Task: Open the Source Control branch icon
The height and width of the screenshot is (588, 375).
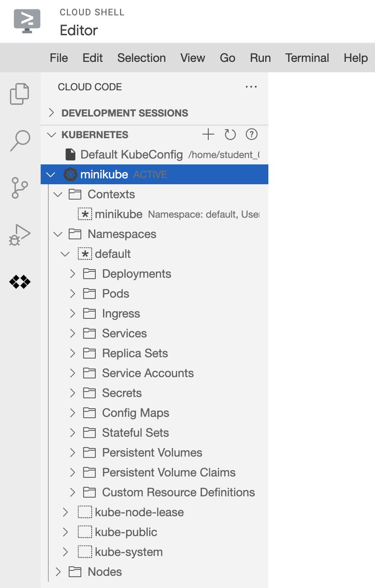Action: pos(19,187)
